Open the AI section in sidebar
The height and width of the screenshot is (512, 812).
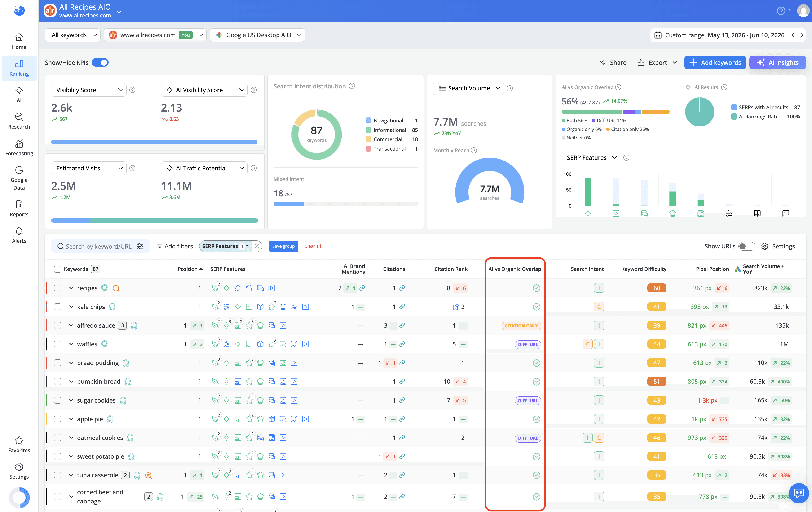tap(19, 95)
